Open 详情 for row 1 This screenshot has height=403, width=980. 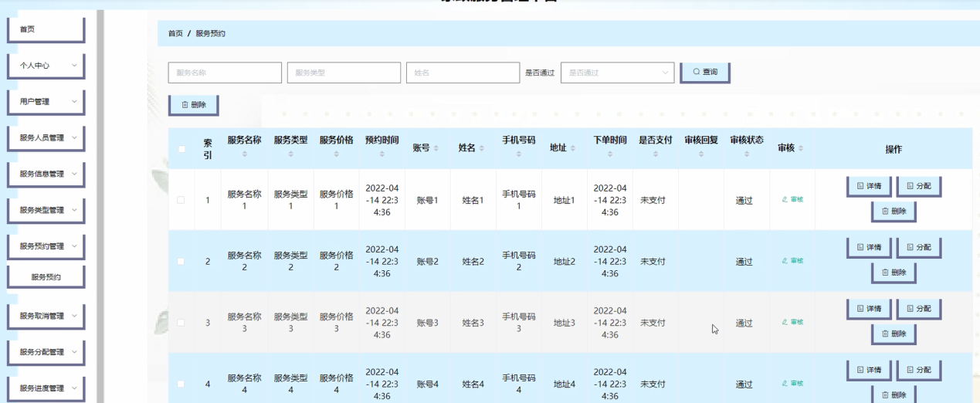coord(869,186)
